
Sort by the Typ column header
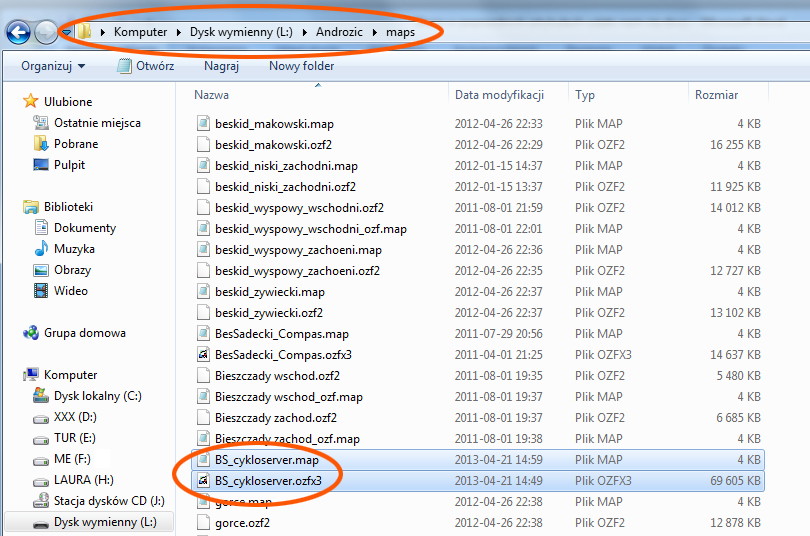pos(585,95)
